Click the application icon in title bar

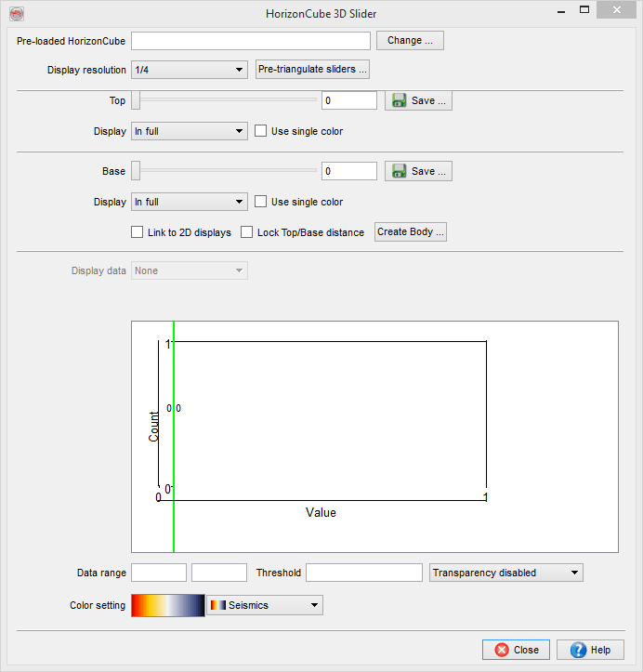[15, 14]
